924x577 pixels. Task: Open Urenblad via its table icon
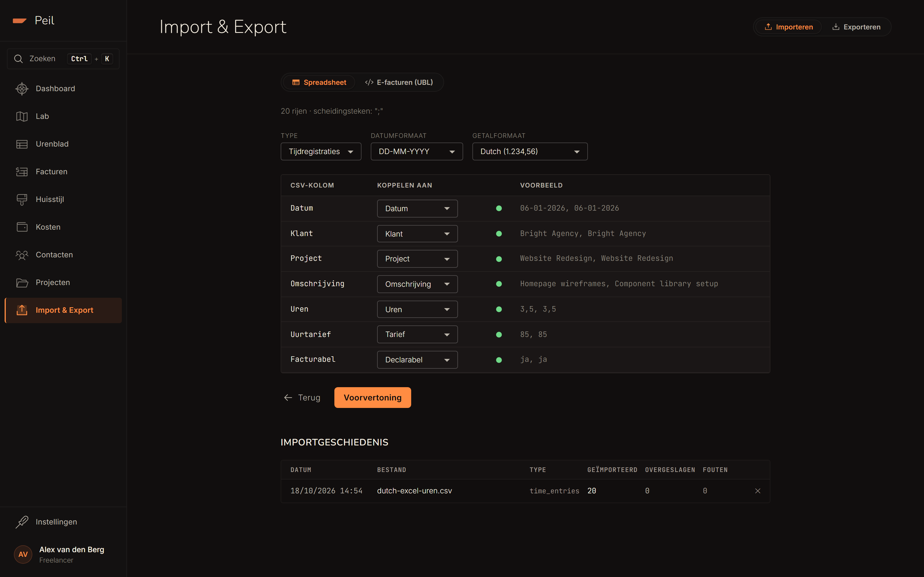22,144
